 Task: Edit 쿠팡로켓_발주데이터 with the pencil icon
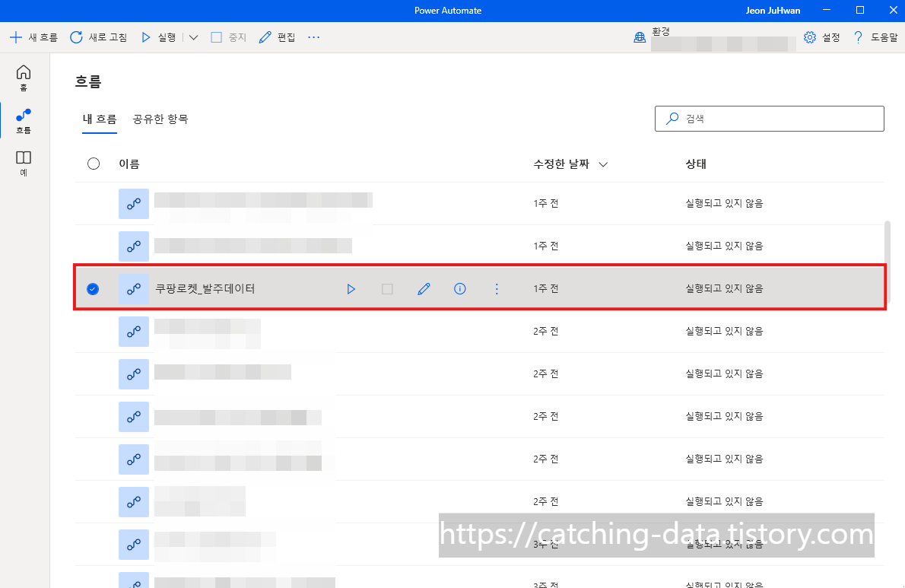[x=424, y=289]
